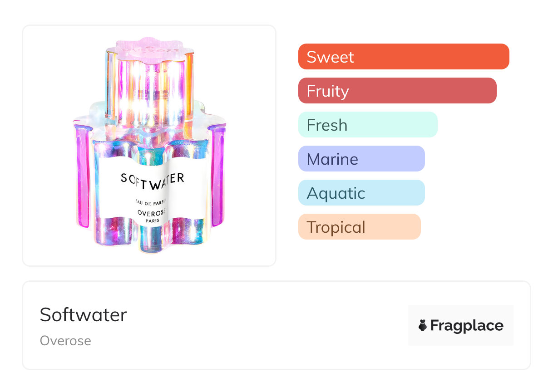
Task: Open the Softwater perfume title
Action: (83, 314)
